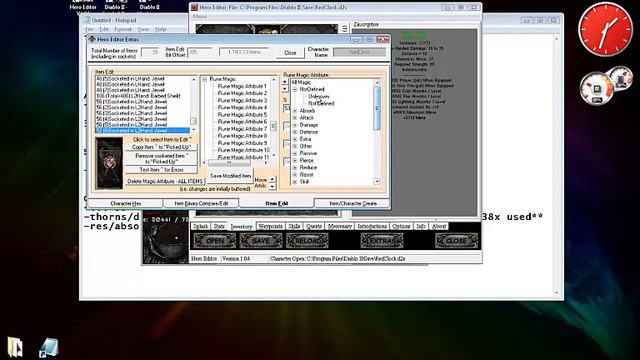The image size is (640, 360).
Task: Open the Waypoints tab
Action: 271,226
